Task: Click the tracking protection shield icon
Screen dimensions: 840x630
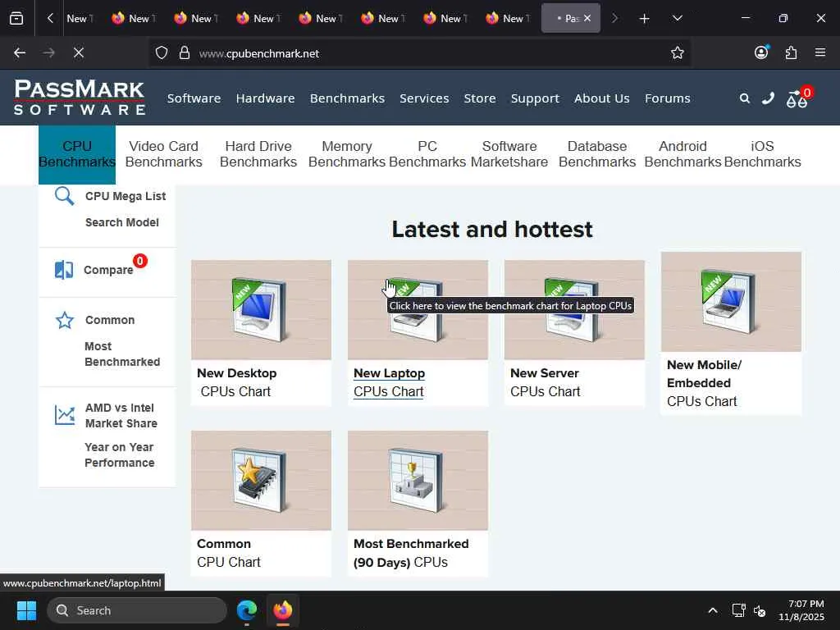Action: [162, 53]
